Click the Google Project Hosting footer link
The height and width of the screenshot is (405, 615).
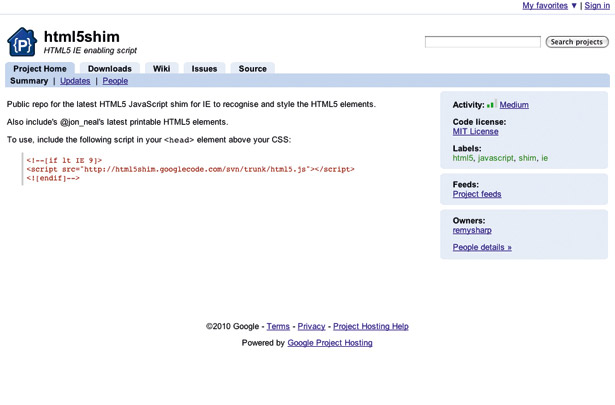coord(330,343)
